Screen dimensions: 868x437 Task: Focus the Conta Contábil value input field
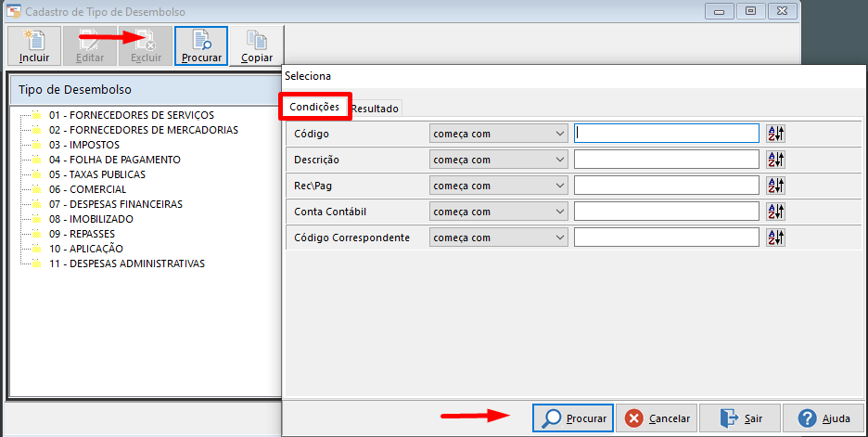pos(667,212)
